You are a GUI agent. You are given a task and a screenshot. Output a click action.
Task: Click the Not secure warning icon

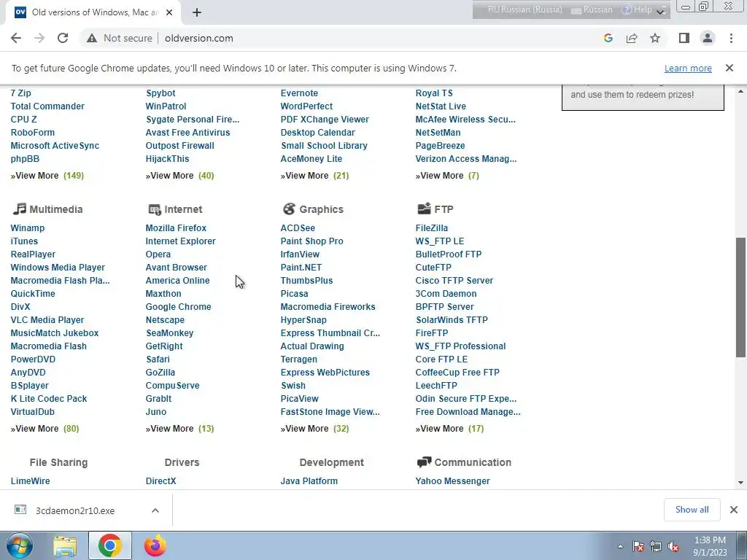(92, 38)
